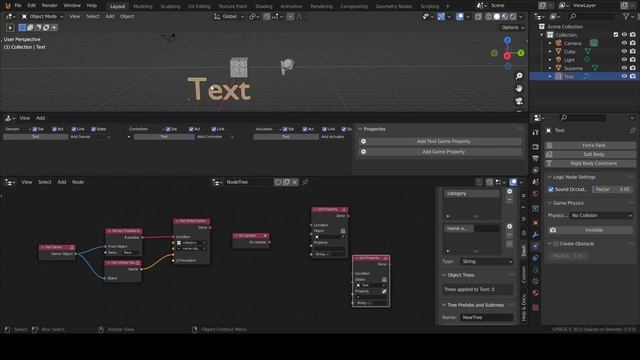640x360 pixels.
Task: Open the Modifiers wrench tab icon
Action: coord(536,234)
